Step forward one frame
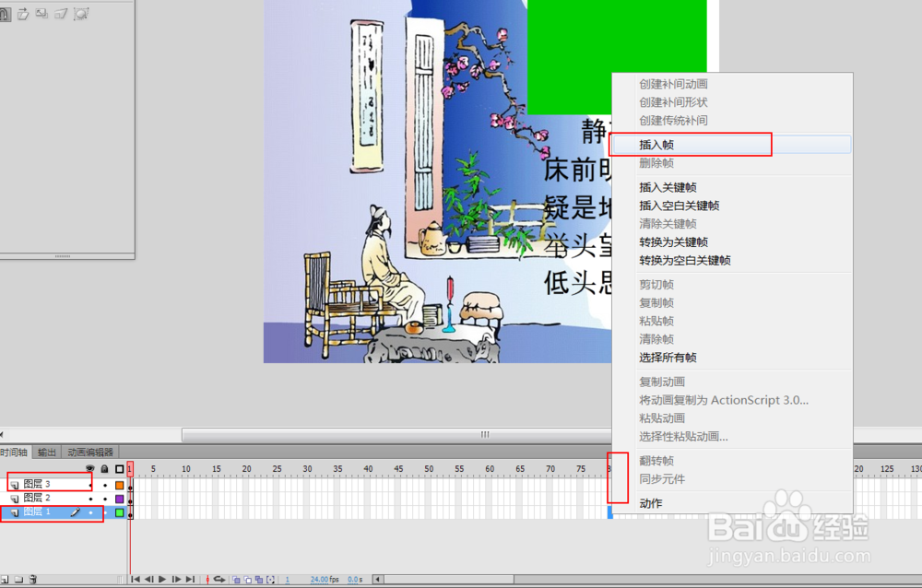Image resolution: width=922 pixels, height=588 pixels. (x=176, y=579)
